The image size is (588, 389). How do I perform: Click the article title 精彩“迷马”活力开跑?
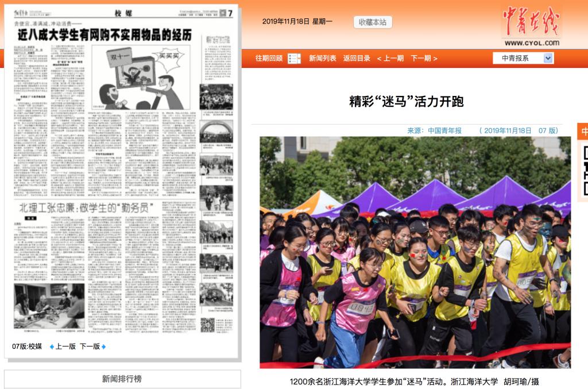point(407,101)
